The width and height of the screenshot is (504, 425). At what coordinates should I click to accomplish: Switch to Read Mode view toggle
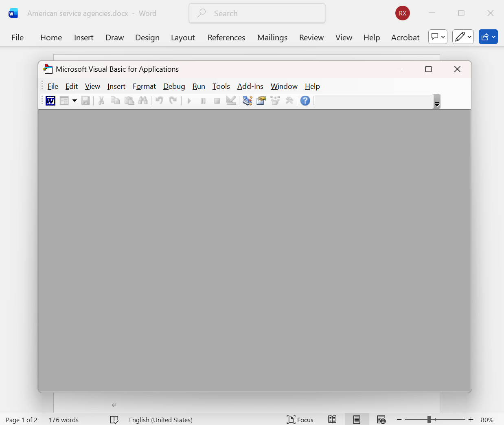tap(332, 419)
